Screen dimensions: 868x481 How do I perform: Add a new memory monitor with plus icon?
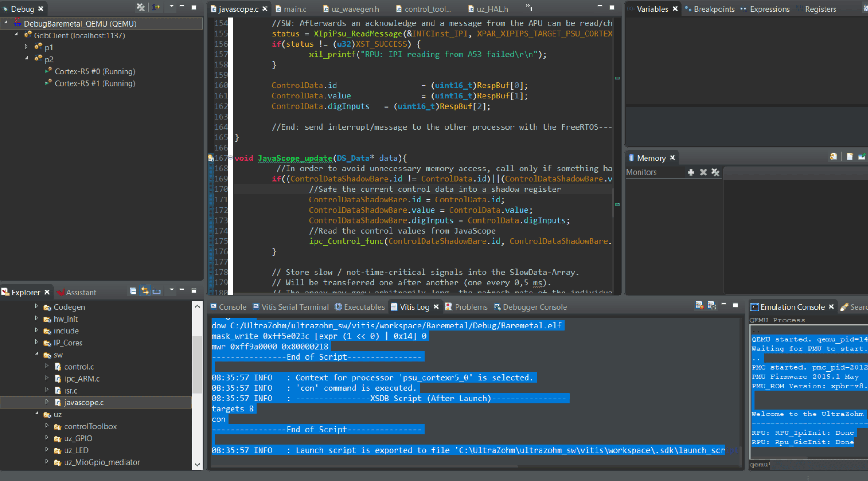(691, 172)
